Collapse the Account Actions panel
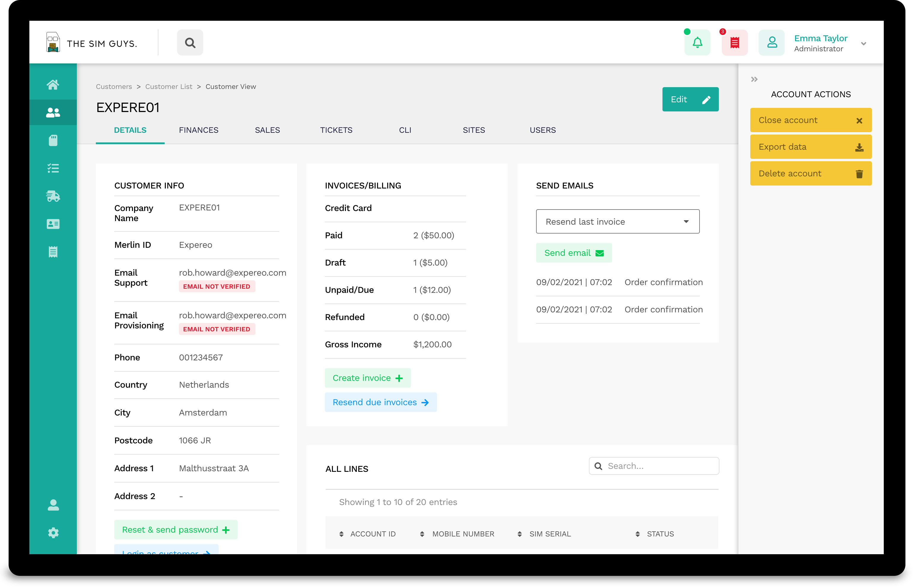This screenshot has height=588, width=917. (x=754, y=79)
